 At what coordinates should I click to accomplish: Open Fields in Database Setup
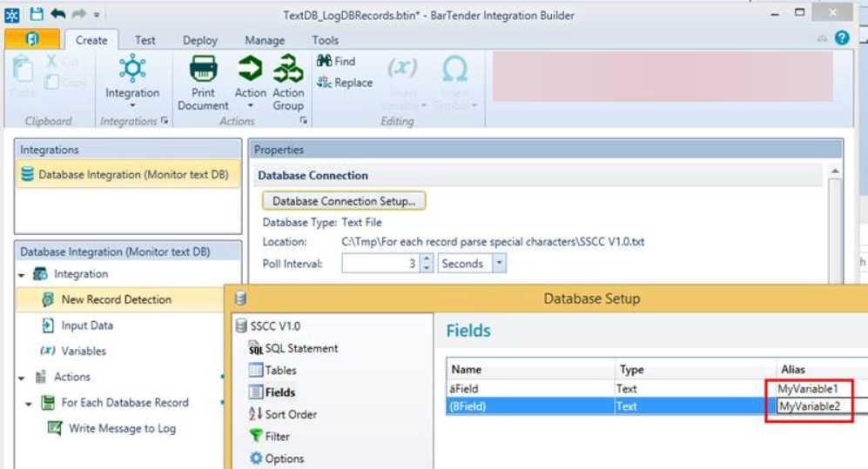[x=273, y=392]
